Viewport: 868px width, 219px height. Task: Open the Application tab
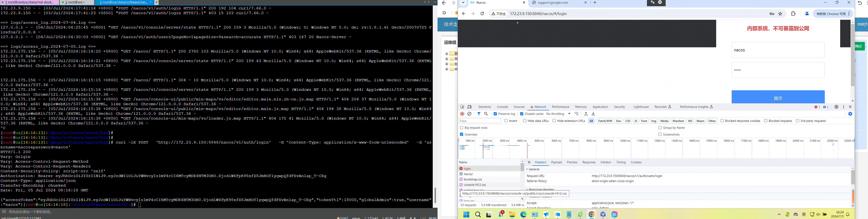(x=600, y=107)
